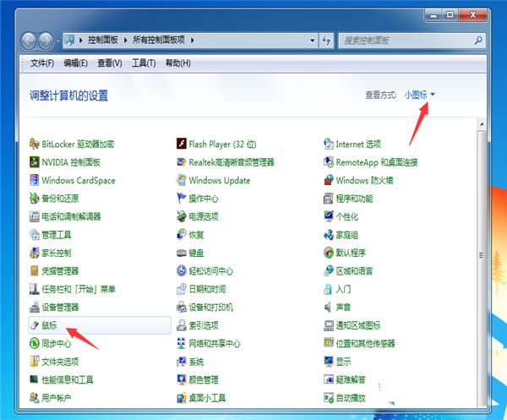507x420 pixels.
Task: Click the Internet 选项 icon
Action: coord(329,144)
